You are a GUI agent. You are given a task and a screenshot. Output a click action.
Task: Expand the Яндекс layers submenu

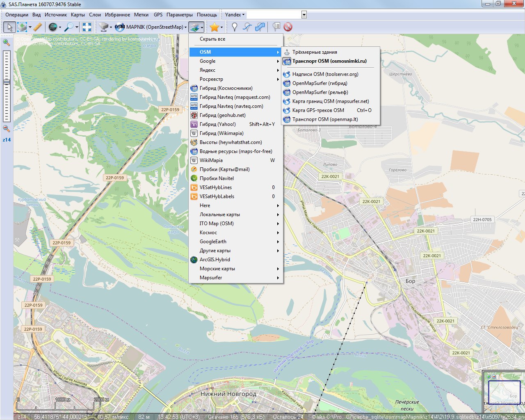click(x=236, y=70)
